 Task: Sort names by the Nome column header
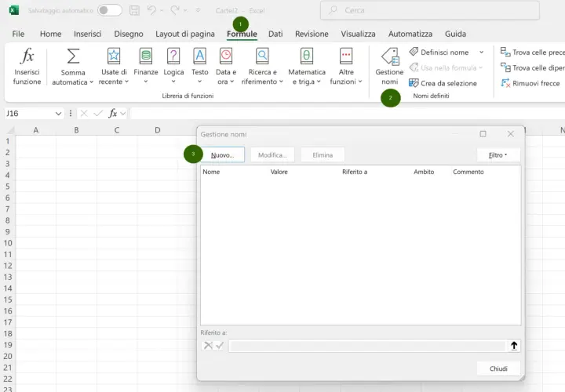pyautogui.click(x=211, y=172)
